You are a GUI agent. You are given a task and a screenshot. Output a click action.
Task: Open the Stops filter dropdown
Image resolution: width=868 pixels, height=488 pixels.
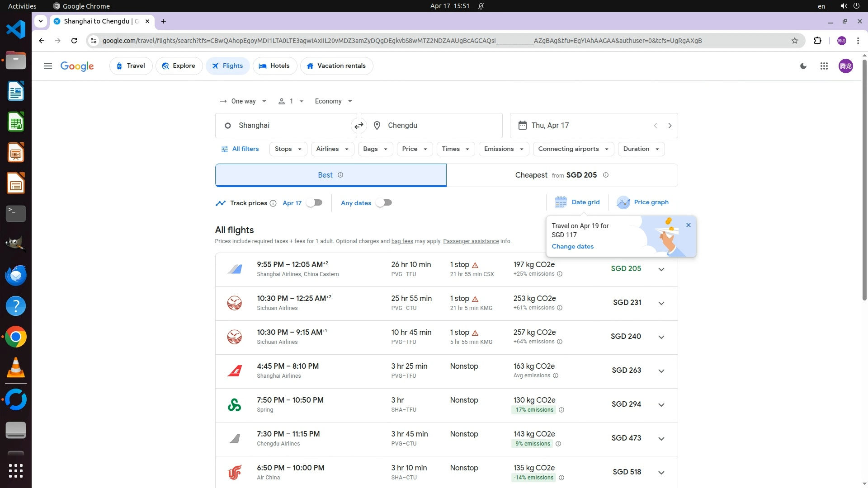288,149
